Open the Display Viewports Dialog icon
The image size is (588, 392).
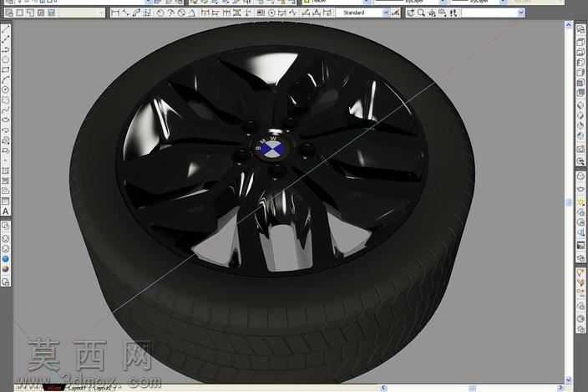pyautogui.click(x=10, y=13)
